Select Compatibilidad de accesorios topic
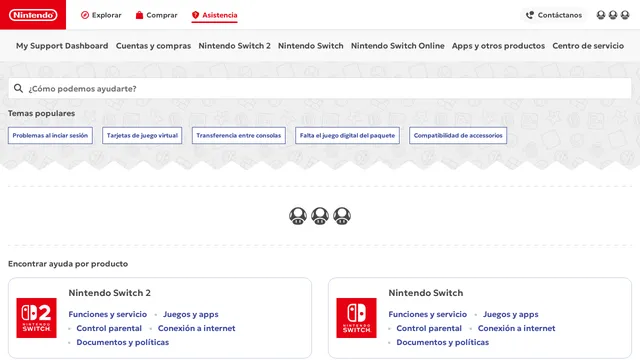 (458, 136)
